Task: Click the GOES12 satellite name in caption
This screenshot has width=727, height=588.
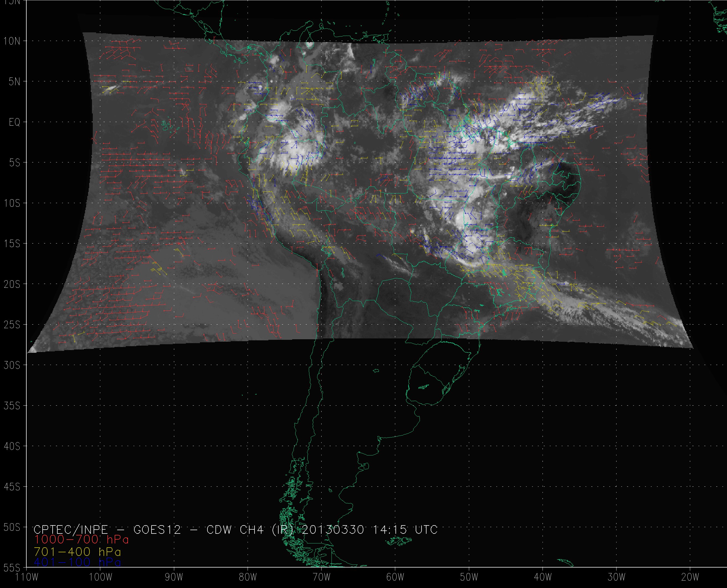Action: tap(157, 529)
